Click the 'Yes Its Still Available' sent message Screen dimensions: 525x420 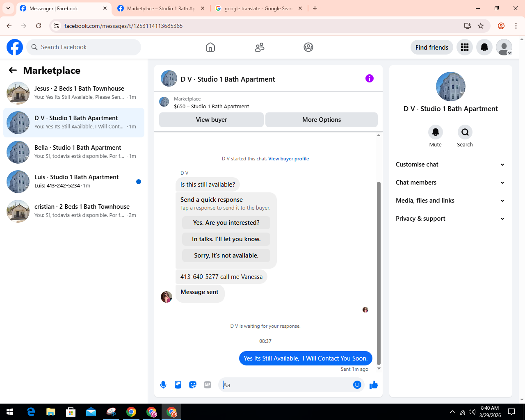point(306,358)
